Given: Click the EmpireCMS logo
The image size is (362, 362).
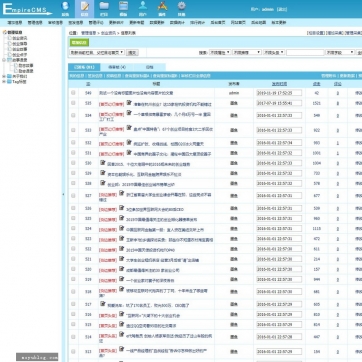Looking at the screenshot, I should click(27, 9).
